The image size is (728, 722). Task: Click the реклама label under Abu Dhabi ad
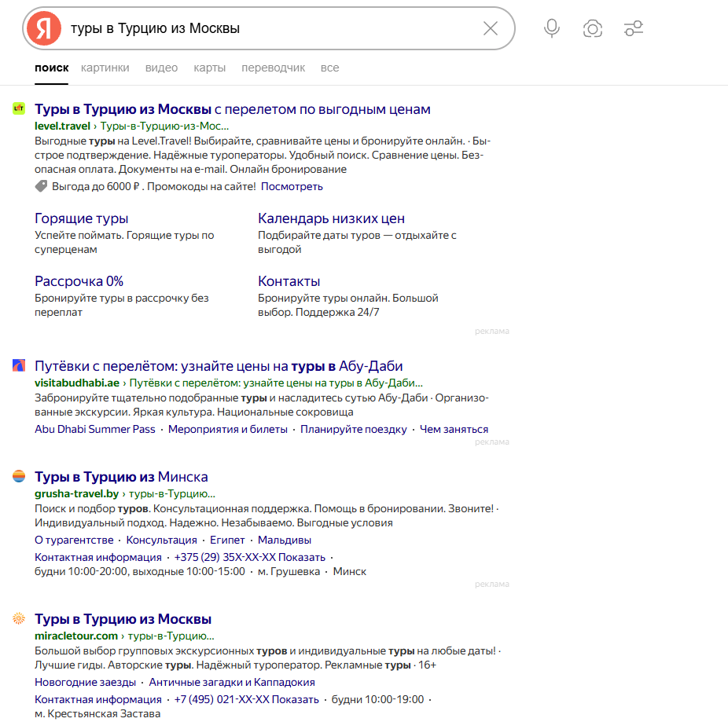491,442
